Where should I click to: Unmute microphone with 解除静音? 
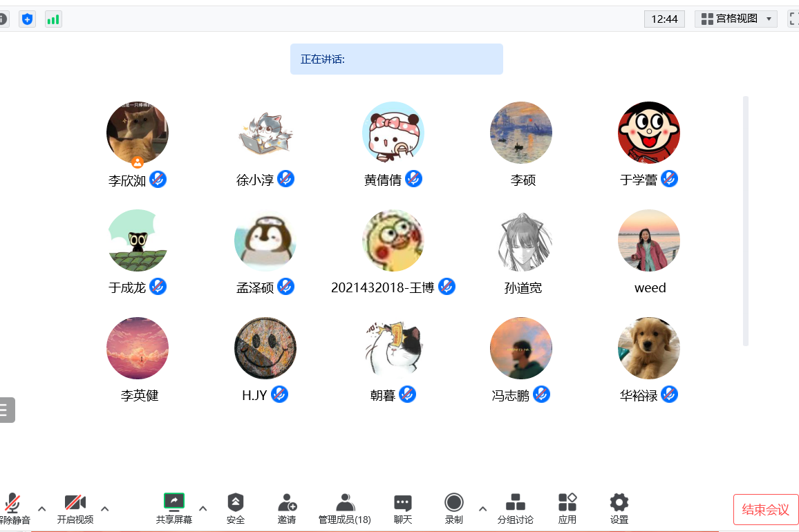(12, 509)
